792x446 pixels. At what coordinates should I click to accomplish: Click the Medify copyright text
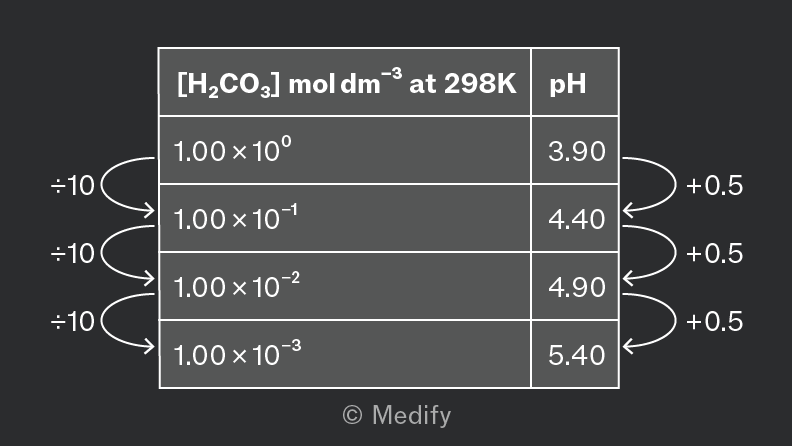click(x=397, y=416)
